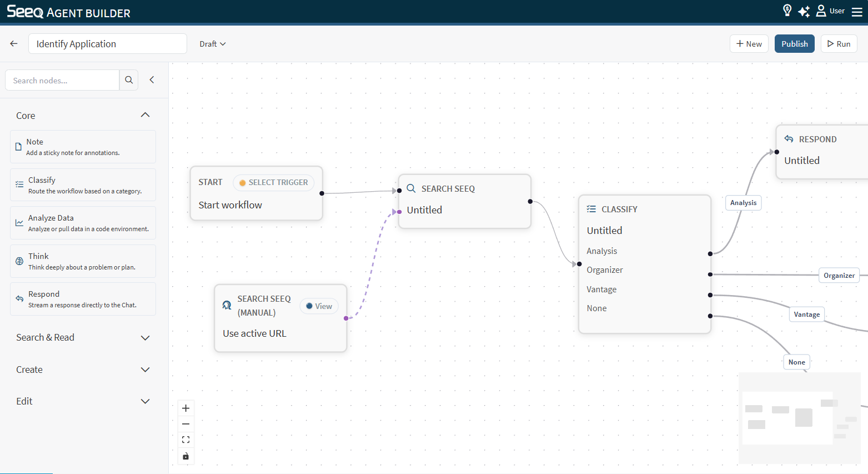Click the back arrow beside workflow name

pyautogui.click(x=14, y=44)
